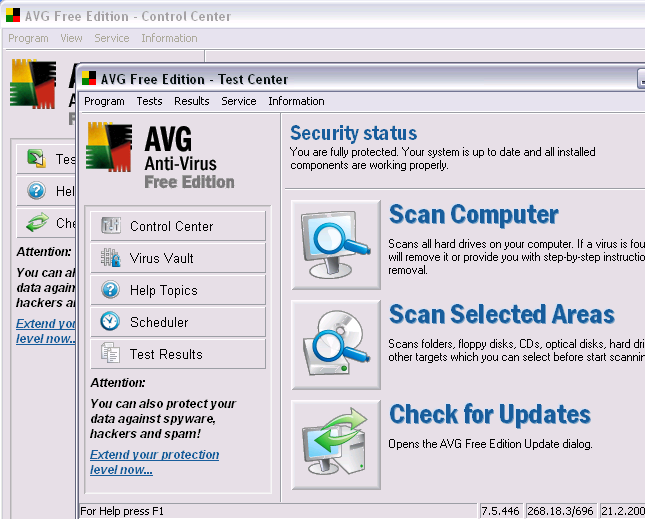Click the Scan Selected Areas disc icon
This screenshot has height=519, width=645.
336,344
